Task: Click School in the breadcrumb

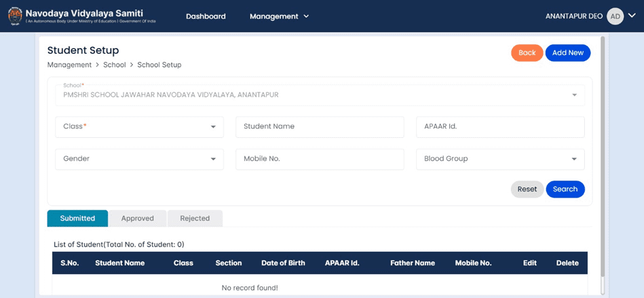Action: pos(115,65)
